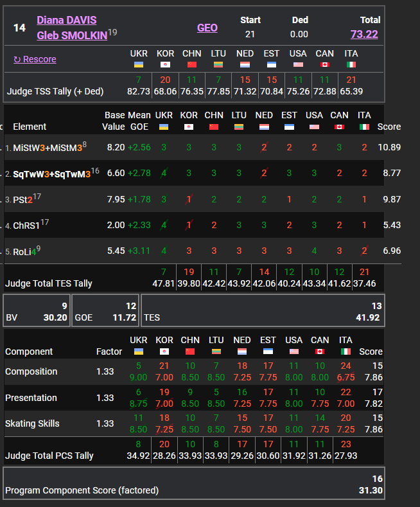
Task: Open Diana DAVIS skater profile link
Action: click(66, 21)
